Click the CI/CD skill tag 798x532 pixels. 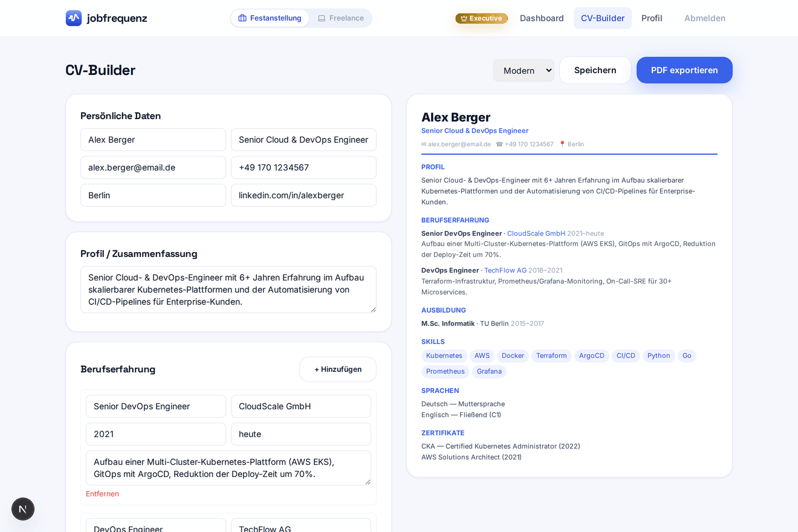[x=626, y=356]
